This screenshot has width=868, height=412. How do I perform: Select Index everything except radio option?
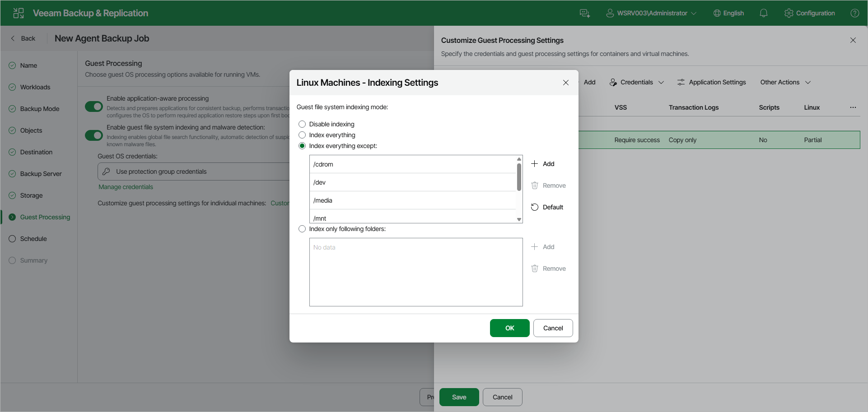[x=302, y=146]
